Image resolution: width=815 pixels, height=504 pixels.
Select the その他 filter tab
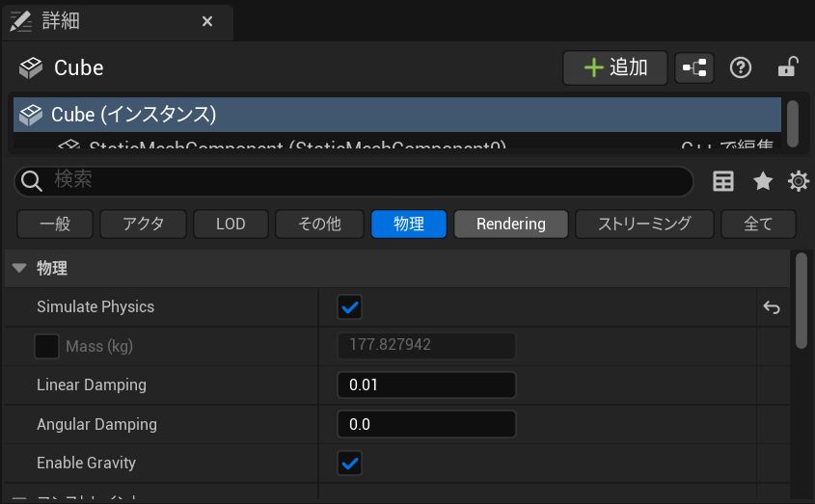[319, 224]
